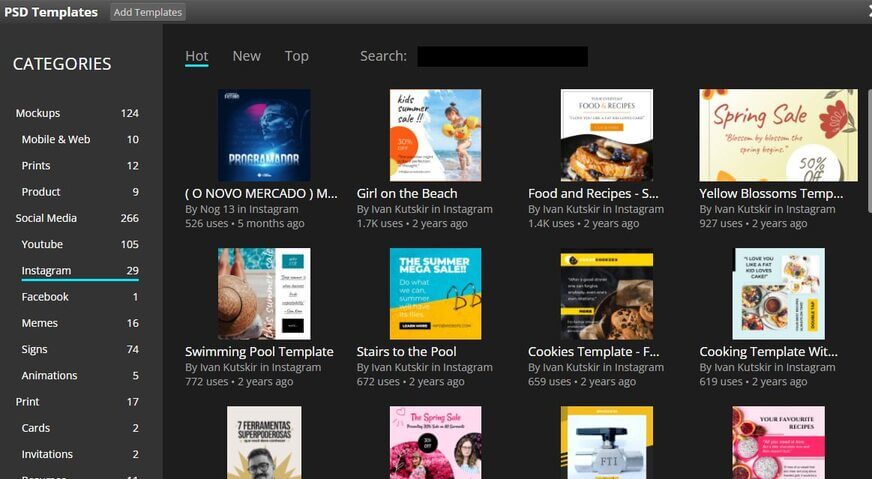Click the 'Girl on the Beach' title
This screenshot has width=872, height=479.
407,194
